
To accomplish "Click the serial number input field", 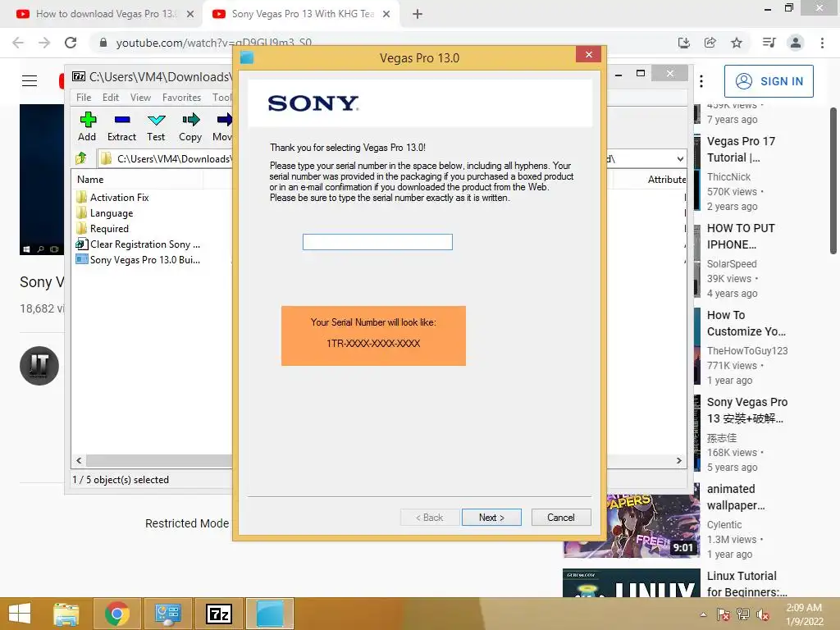I will click(377, 242).
